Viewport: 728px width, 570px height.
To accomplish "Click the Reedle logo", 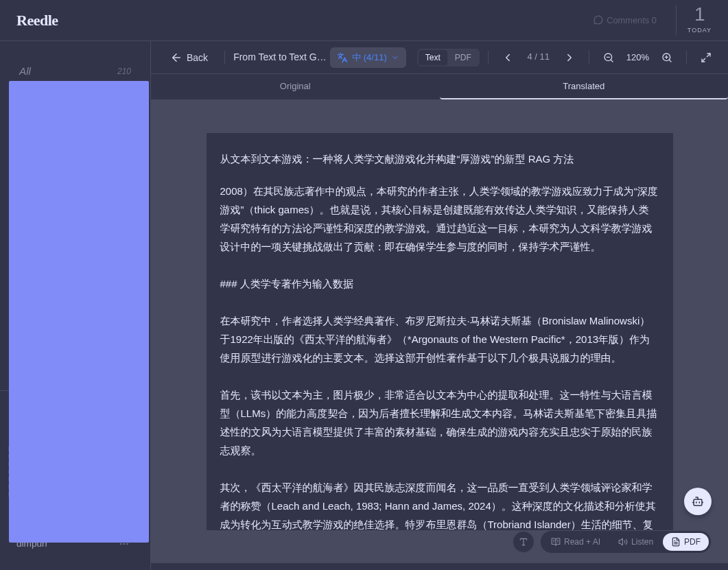I will click(37, 21).
